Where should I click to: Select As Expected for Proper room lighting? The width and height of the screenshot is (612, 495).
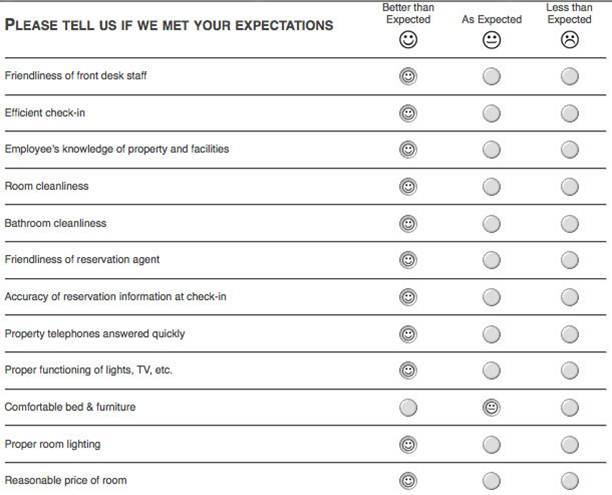[x=491, y=445]
